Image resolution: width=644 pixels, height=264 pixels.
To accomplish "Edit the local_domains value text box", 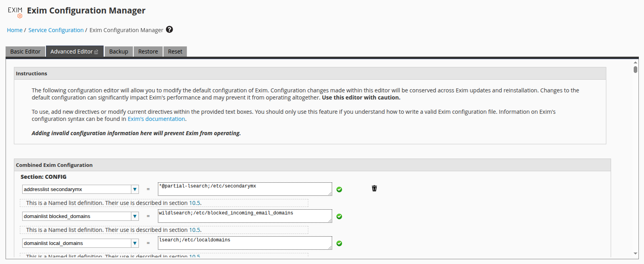I will point(245,243).
